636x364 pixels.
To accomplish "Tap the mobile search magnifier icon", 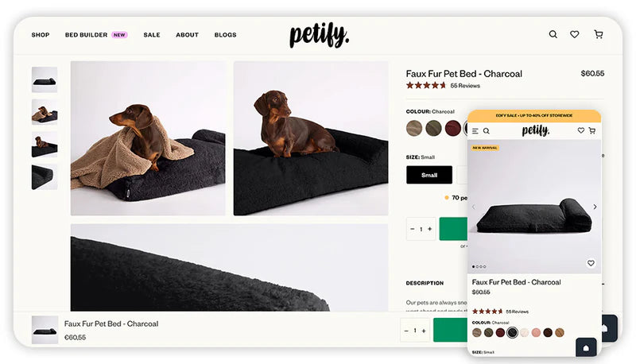I will point(487,130).
